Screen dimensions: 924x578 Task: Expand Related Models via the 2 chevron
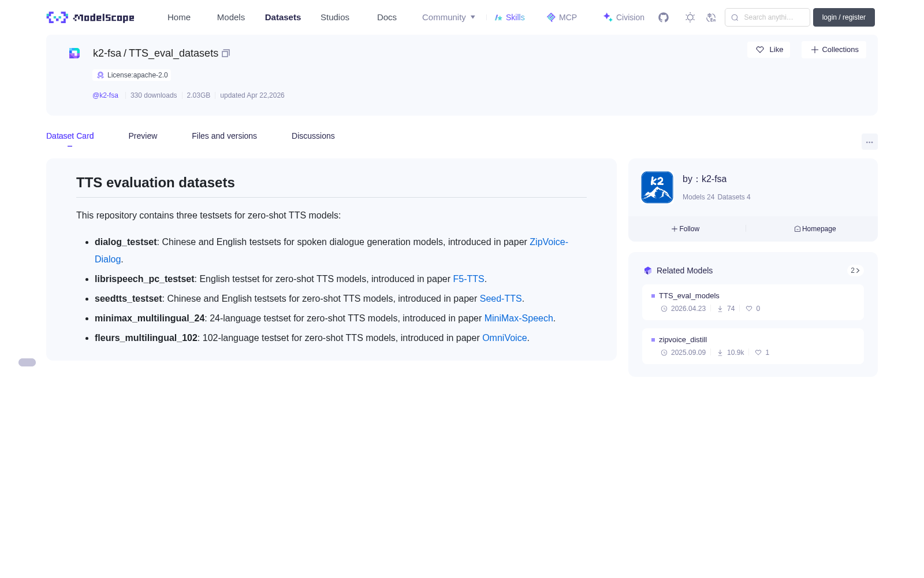click(855, 271)
